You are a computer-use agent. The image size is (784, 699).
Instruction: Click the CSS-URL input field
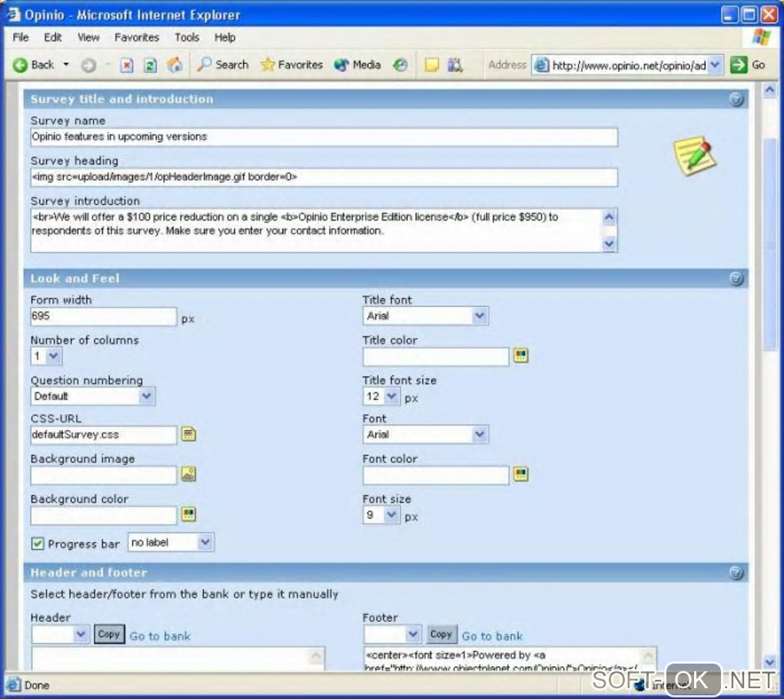[104, 434]
